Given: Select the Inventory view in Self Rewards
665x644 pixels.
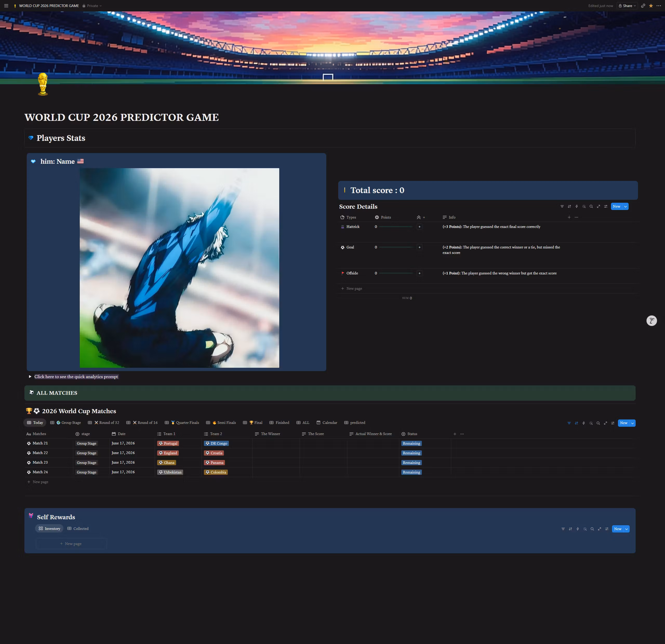Looking at the screenshot, I should click(x=49, y=529).
